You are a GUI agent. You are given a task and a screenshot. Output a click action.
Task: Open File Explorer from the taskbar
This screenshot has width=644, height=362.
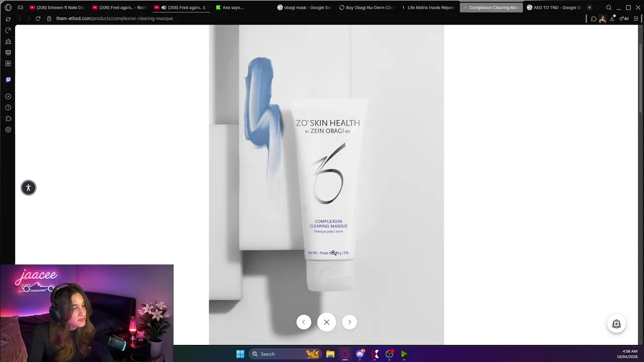point(330,354)
